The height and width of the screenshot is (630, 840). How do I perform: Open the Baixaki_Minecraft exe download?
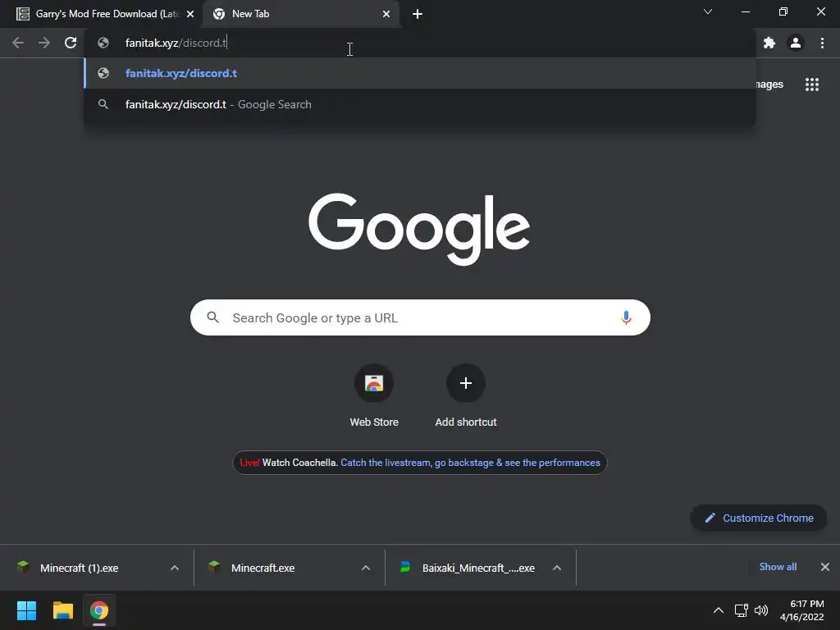tap(478, 568)
